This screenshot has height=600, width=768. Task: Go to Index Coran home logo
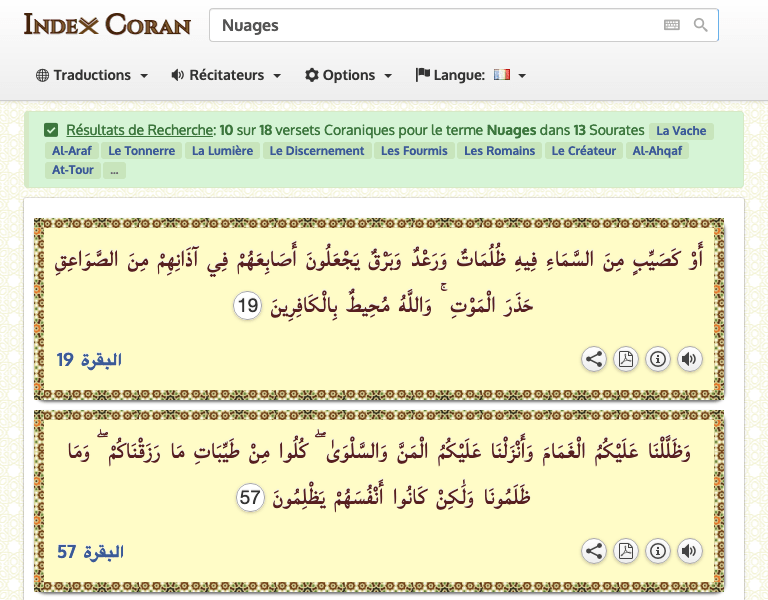click(x=107, y=24)
